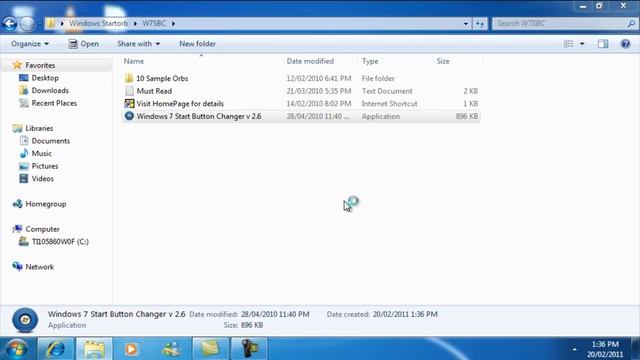Open the Music library
This screenshot has width=640, height=360.
(x=42, y=153)
